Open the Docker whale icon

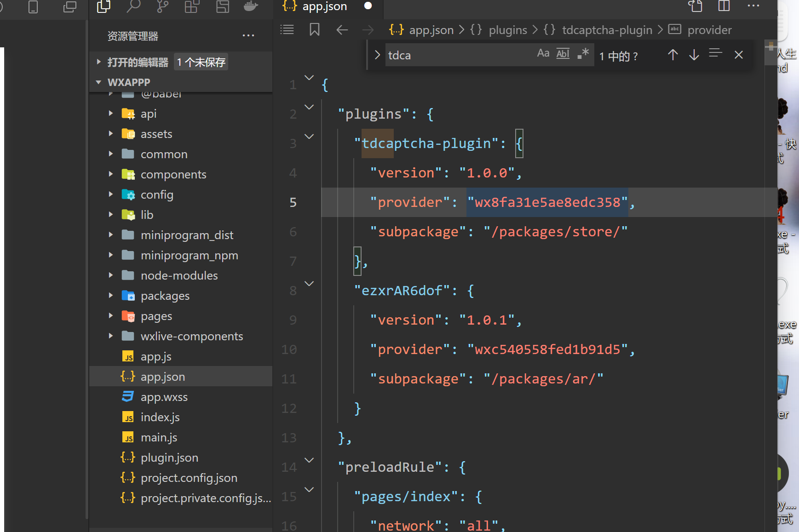click(x=251, y=6)
